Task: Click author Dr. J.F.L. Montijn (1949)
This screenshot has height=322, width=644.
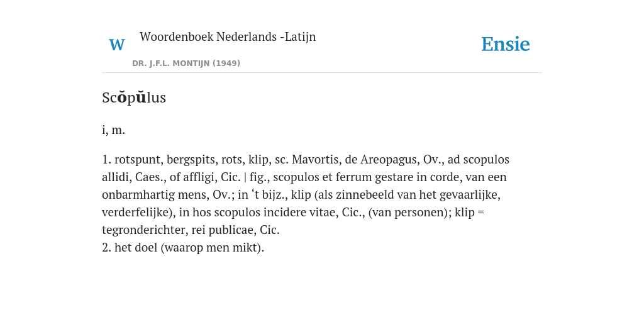Action: 186,64
